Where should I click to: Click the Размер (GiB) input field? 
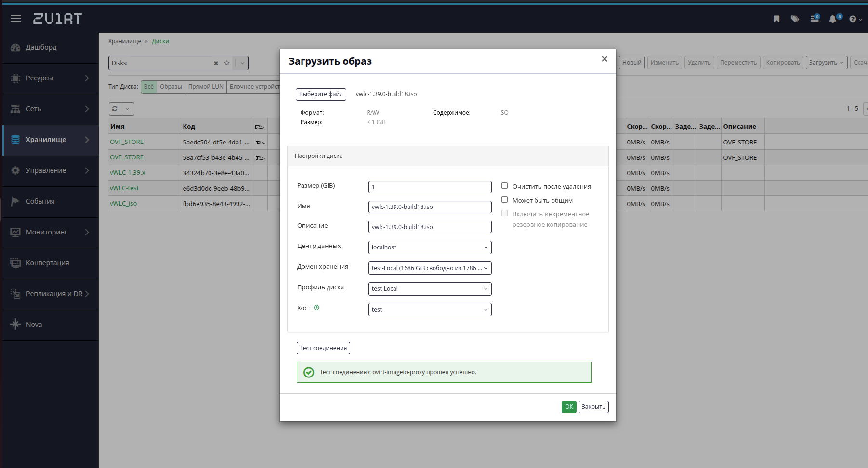pos(430,187)
